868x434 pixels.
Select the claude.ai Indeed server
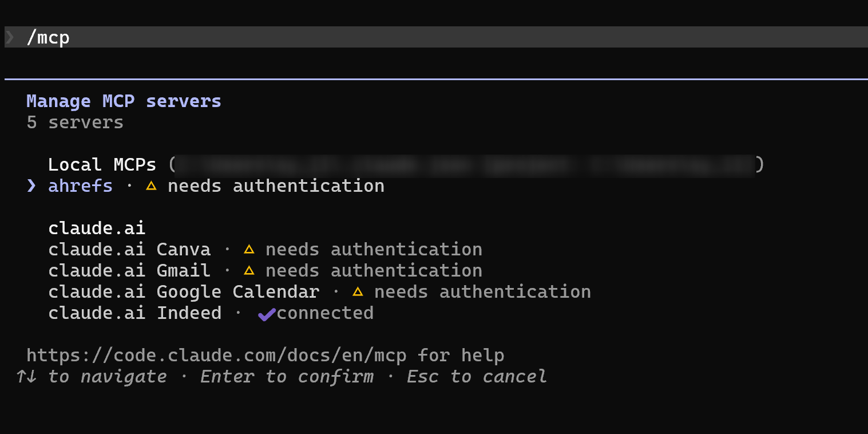coord(135,313)
